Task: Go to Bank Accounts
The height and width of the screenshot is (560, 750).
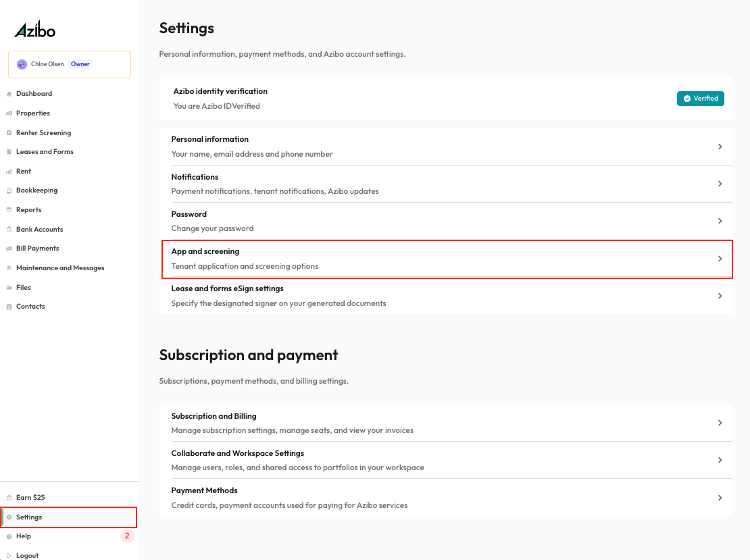Action: pyautogui.click(x=40, y=230)
